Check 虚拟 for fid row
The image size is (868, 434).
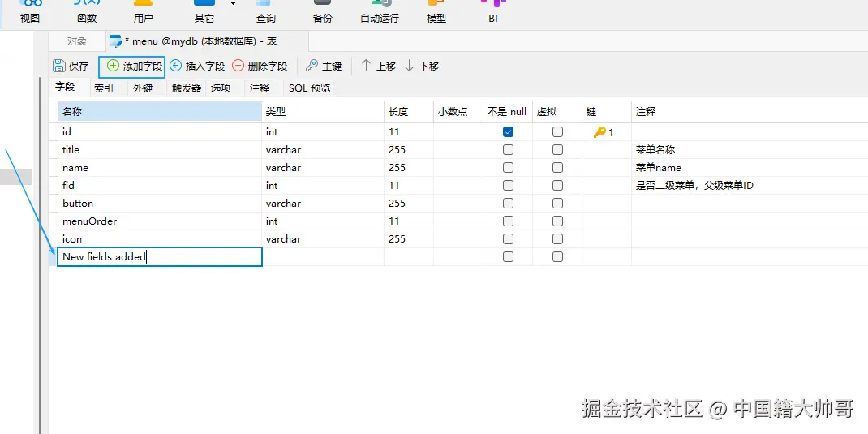[557, 186]
